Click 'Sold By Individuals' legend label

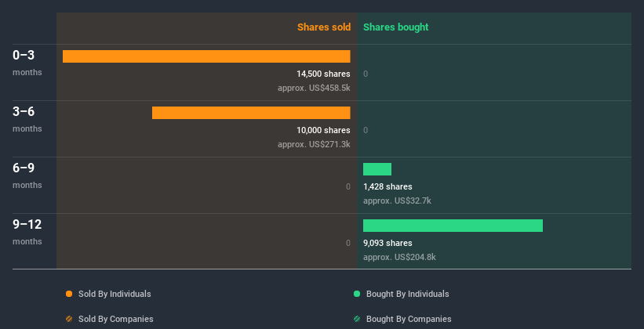click(115, 294)
